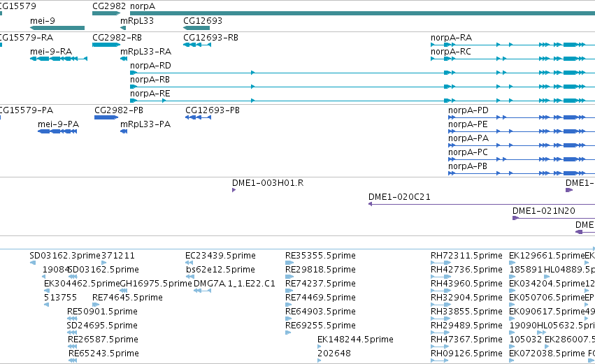Image resolution: width=595 pixels, height=364 pixels.
Task: Click the norpA-RC transcript label
Action: (451, 52)
